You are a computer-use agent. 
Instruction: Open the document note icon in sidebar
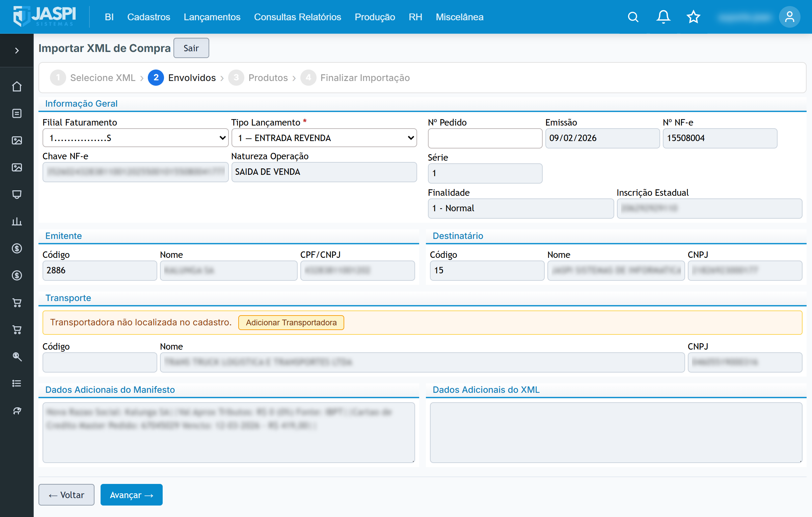17,113
